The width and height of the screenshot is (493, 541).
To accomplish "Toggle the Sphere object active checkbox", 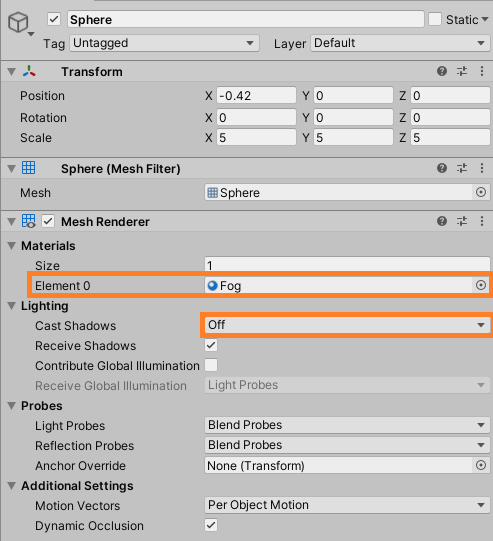I will click(54, 19).
